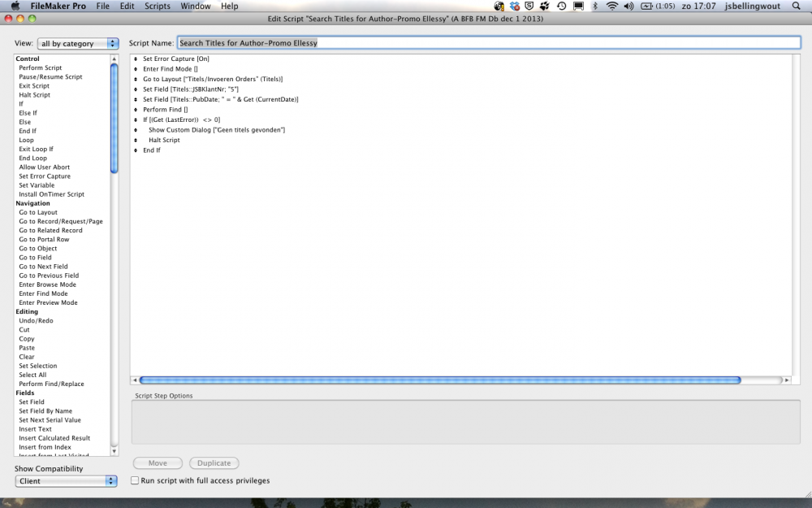Click the battery status icon
The width and height of the screenshot is (812, 508).
(x=647, y=7)
